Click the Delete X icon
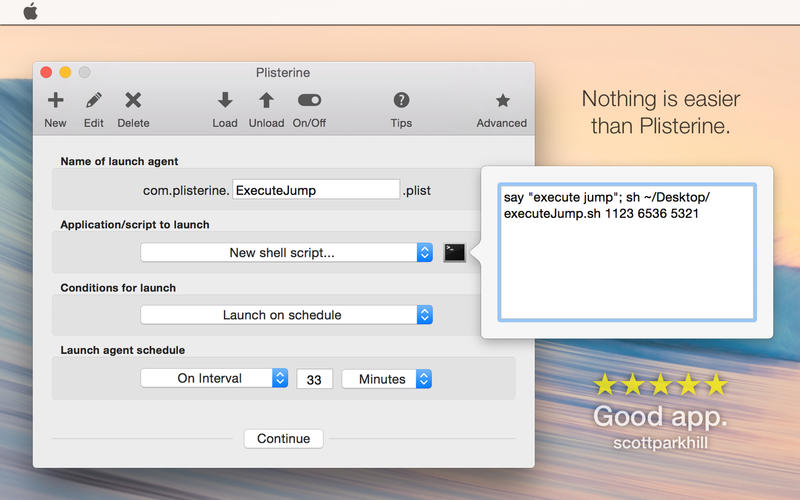This screenshot has height=500, width=800. pyautogui.click(x=133, y=101)
